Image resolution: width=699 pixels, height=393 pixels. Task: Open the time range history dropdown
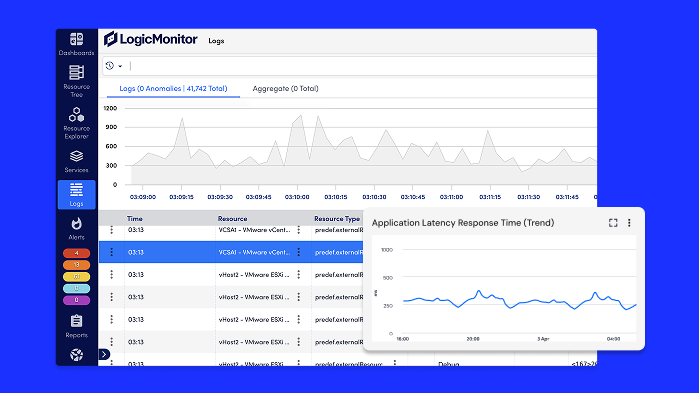pos(114,66)
